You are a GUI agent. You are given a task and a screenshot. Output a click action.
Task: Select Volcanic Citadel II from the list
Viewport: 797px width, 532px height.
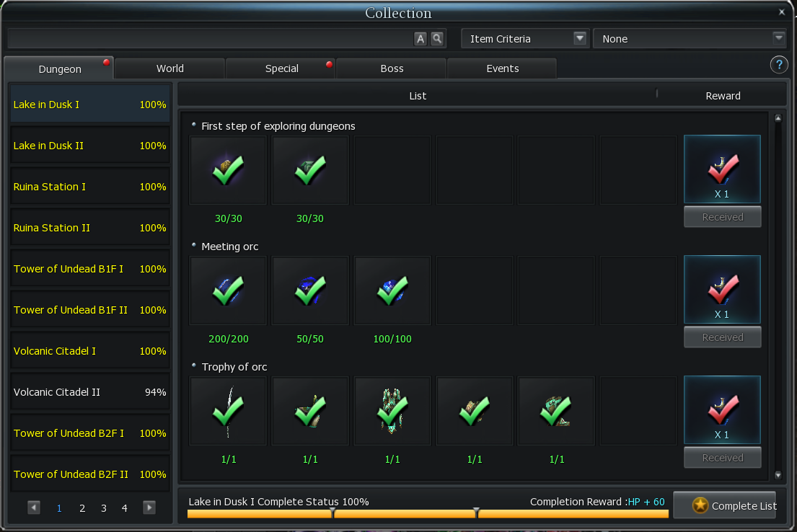point(89,392)
